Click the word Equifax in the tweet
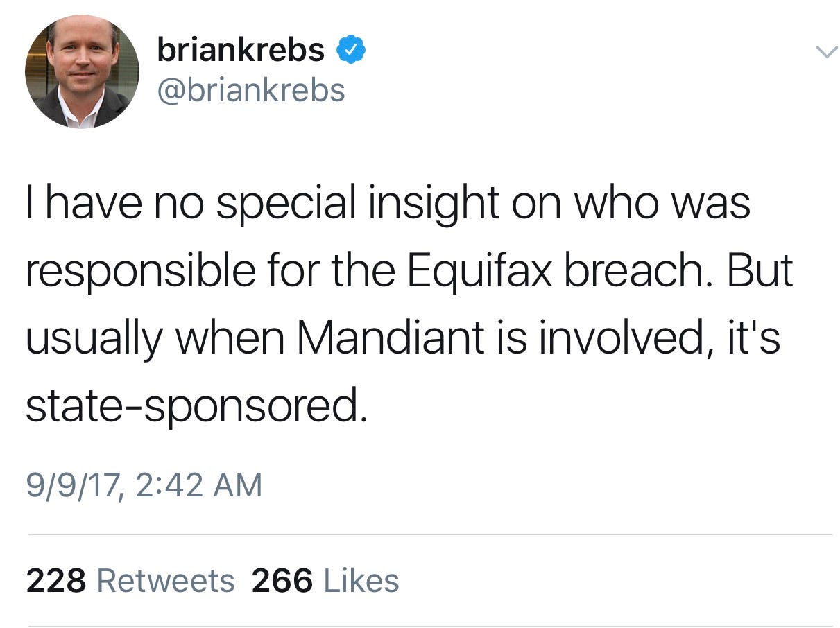840x628 pixels. tap(479, 272)
